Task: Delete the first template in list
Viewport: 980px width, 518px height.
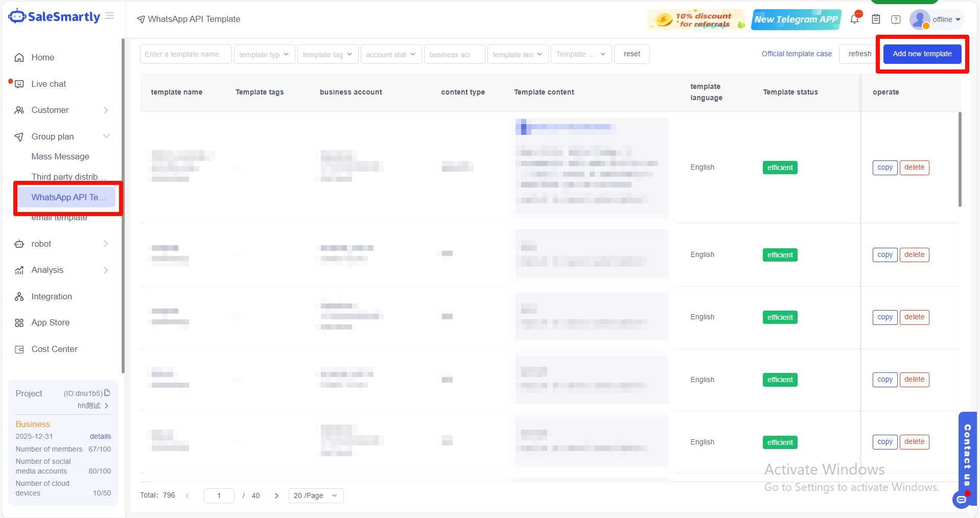Action: (x=914, y=168)
